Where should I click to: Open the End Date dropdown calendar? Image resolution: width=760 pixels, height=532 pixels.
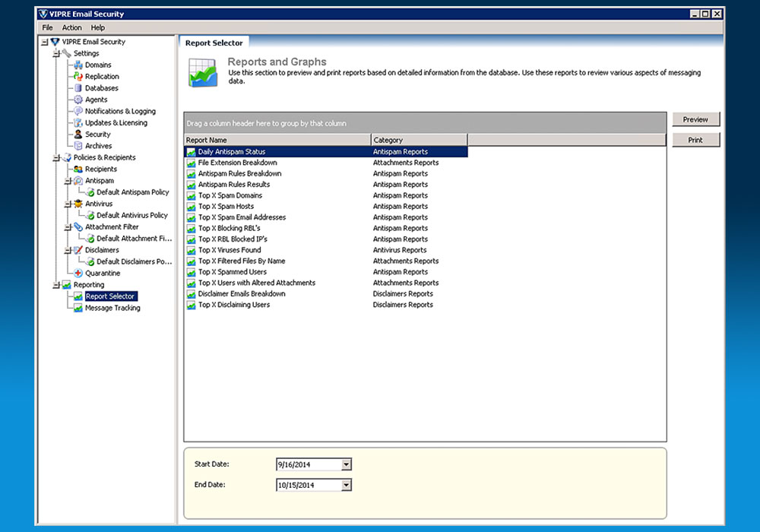(x=346, y=485)
